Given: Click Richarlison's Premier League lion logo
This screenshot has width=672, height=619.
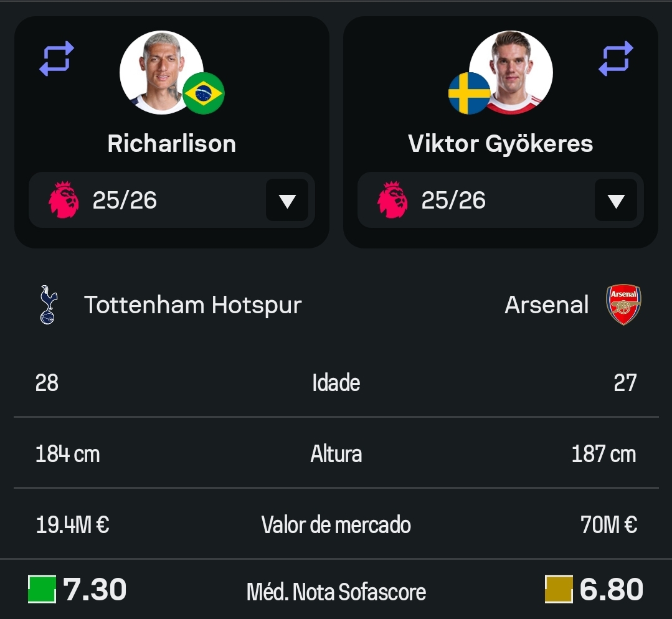Looking at the screenshot, I should click(x=64, y=200).
